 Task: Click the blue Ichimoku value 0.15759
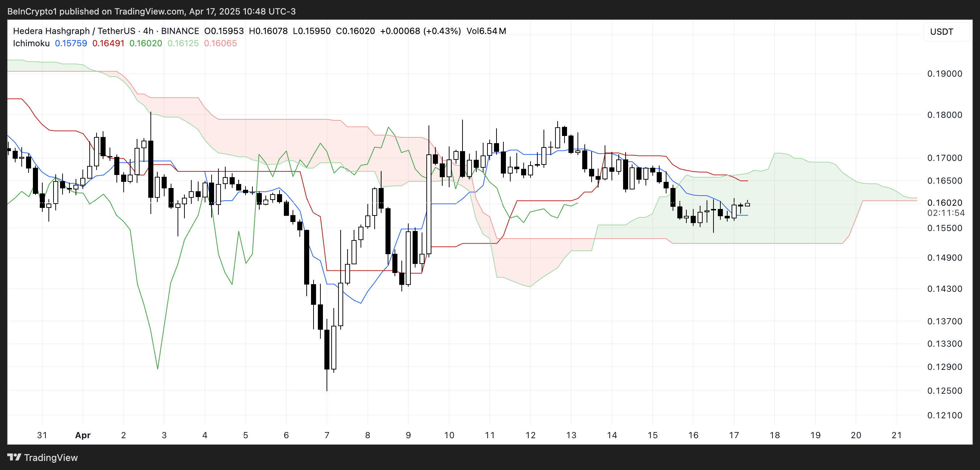point(71,43)
